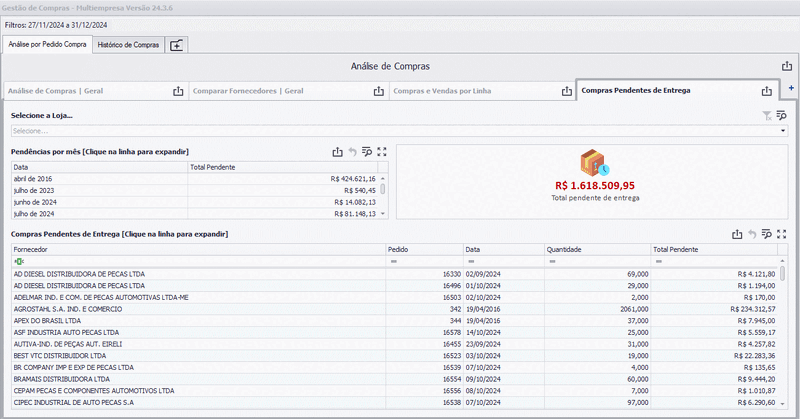Expand the junho de 2024 row
The width and height of the screenshot is (800, 419).
point(195,203)
